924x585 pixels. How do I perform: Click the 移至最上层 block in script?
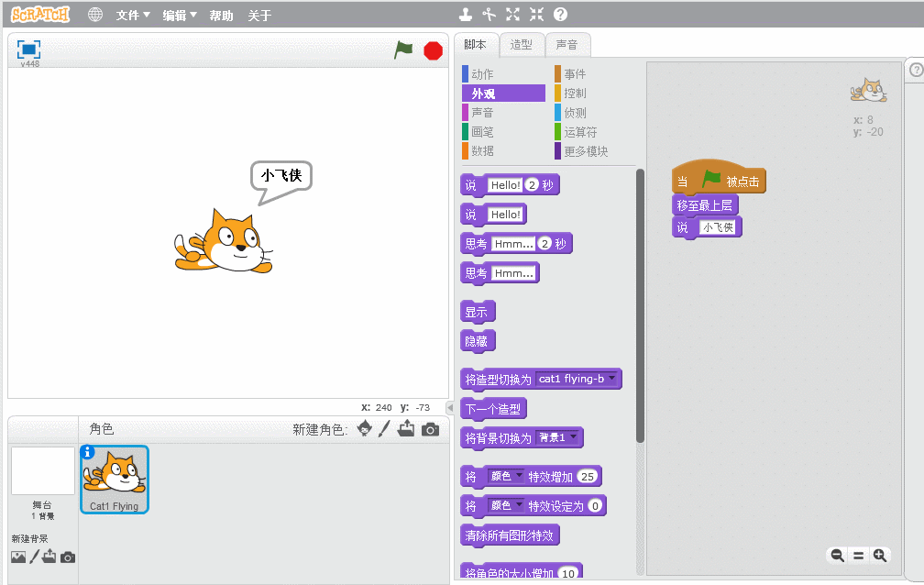[705, 205]
